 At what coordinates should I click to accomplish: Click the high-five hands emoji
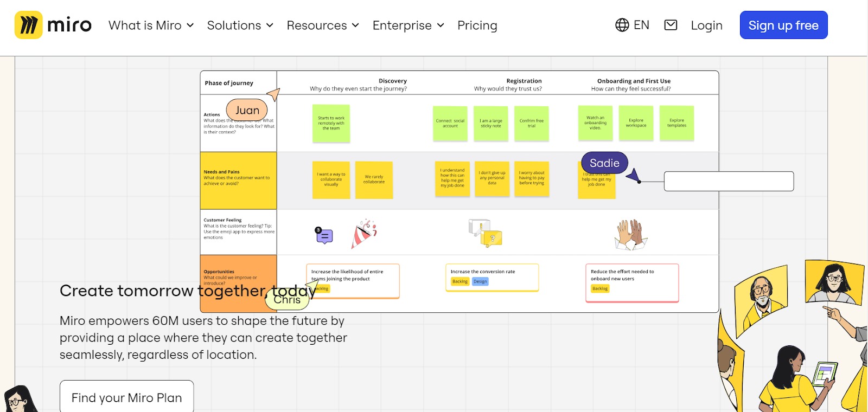tap(630, 234)
